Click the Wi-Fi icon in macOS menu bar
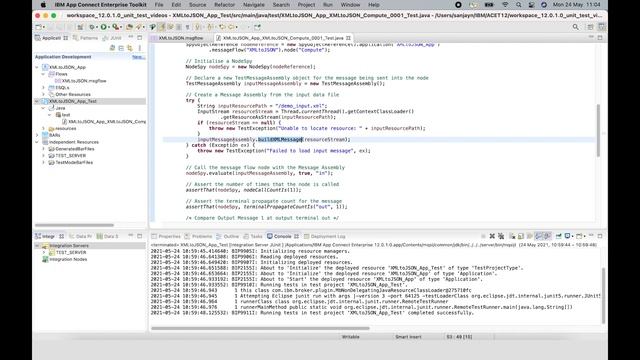 pyautogui.click(x=505, y=5)
